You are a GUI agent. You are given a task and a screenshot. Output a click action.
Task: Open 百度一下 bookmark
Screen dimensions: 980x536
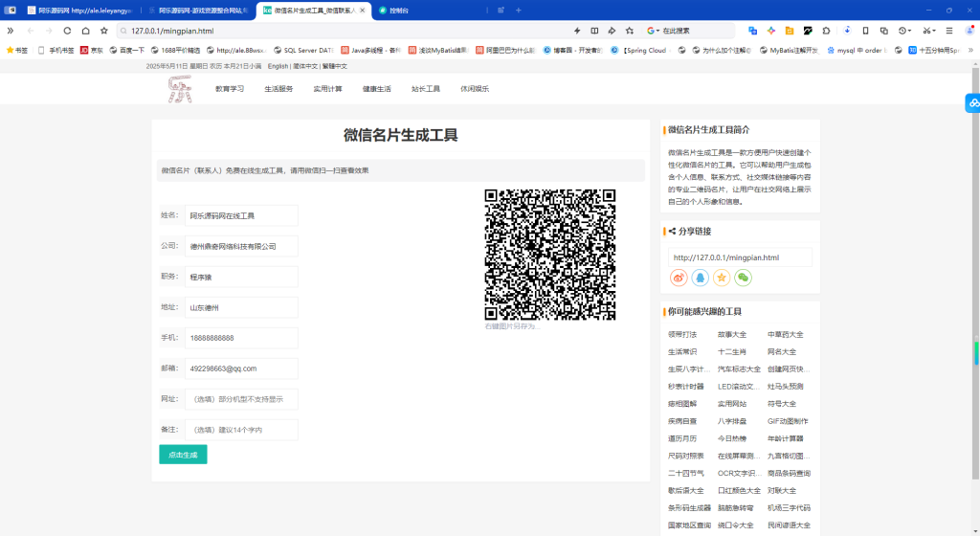(127, 50)
